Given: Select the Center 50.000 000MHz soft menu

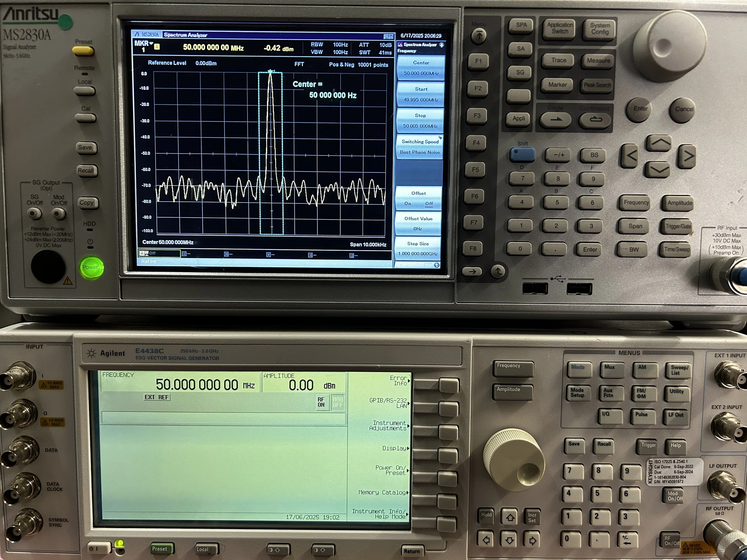Looking at the screenshot, I should (421, 68).
